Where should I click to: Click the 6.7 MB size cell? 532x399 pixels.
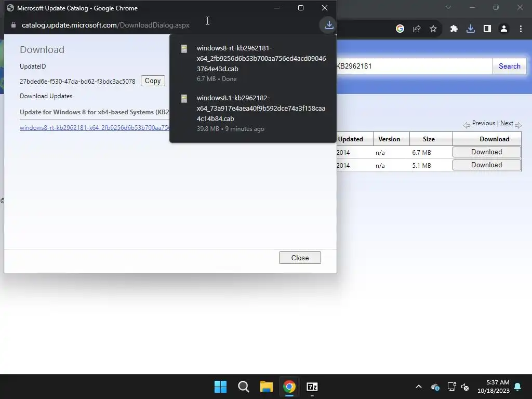coord(421,153)
